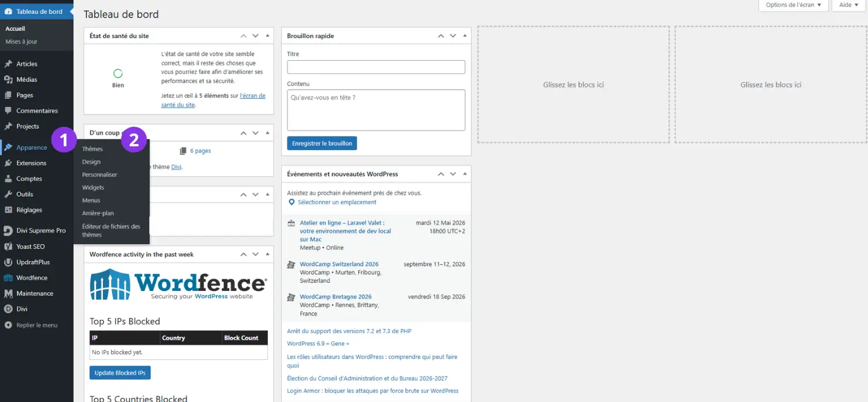Open the Maintenance sidebar icon
The image size is (868, 402).
8,293
